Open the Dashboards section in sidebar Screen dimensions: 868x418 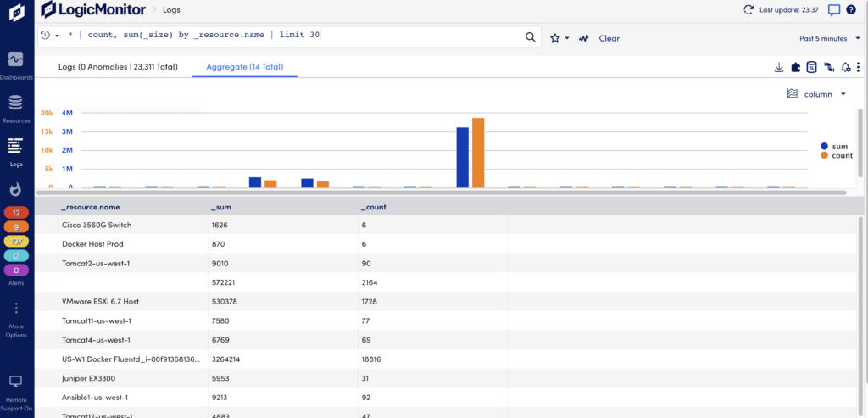coord(16,64)
